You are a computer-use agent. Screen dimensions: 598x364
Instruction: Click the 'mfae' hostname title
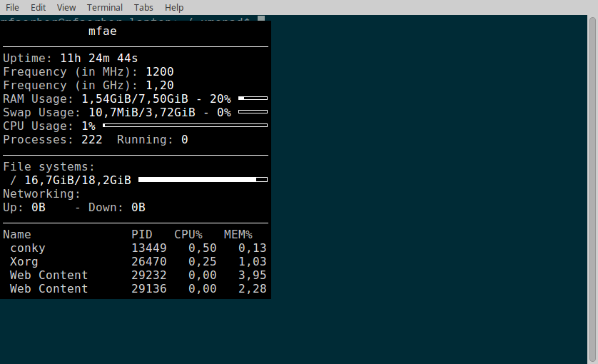tap(103, 31)
